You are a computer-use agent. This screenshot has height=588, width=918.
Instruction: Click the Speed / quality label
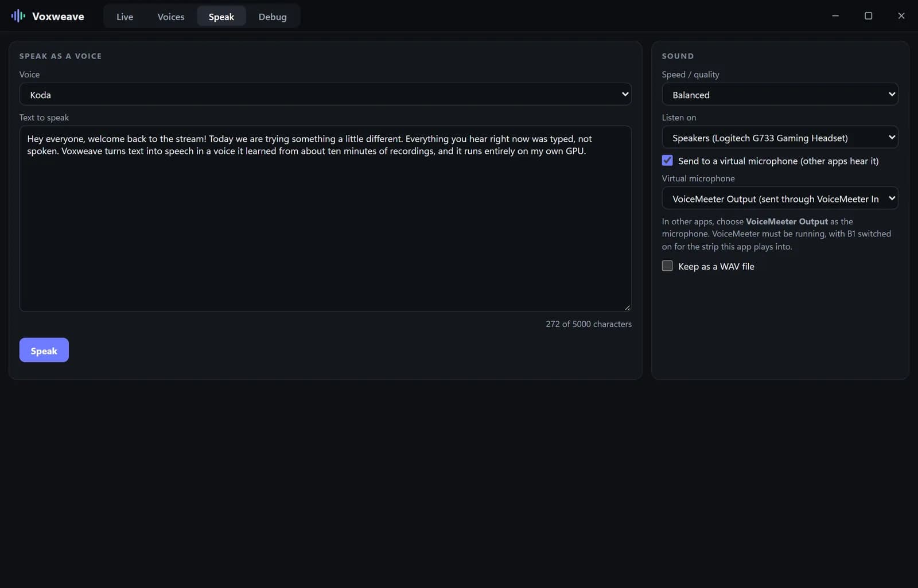[x=690, y=75]
